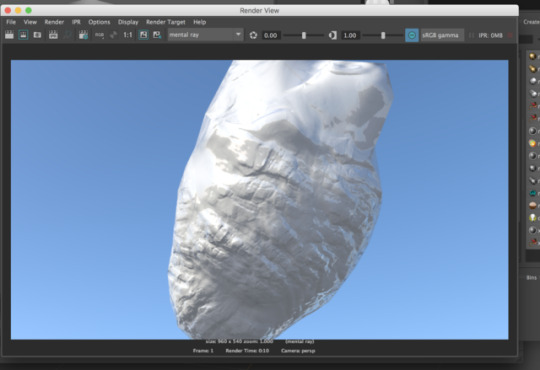The image size is (540, 370).
Task: Click the Remove Image icon
Action: pos(157,35)
